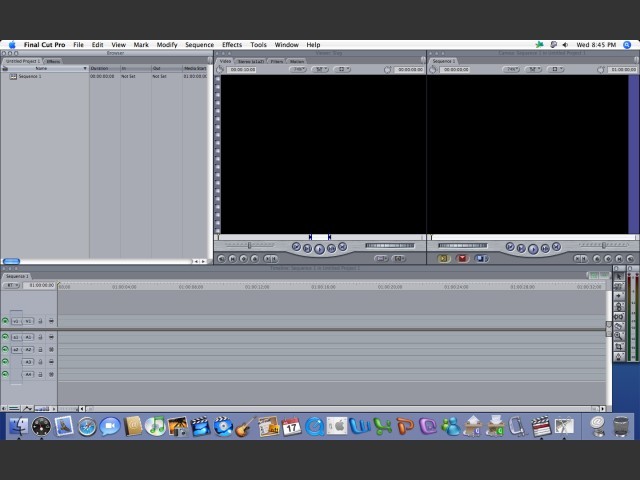Viewport: 640px width, 480px height.
Task: Click the red Overwrite edit button in Canvas
Action: [462, 258]
